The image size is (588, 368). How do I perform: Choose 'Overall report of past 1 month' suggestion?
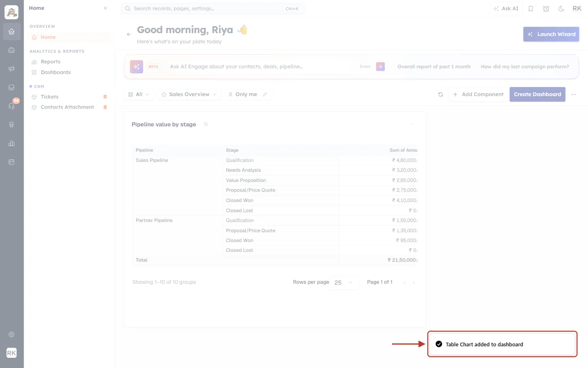[x=434, y=67]
